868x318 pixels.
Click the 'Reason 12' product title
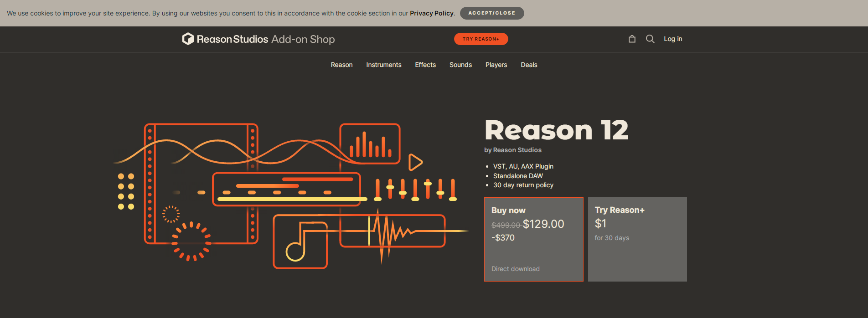click(557, 130)
